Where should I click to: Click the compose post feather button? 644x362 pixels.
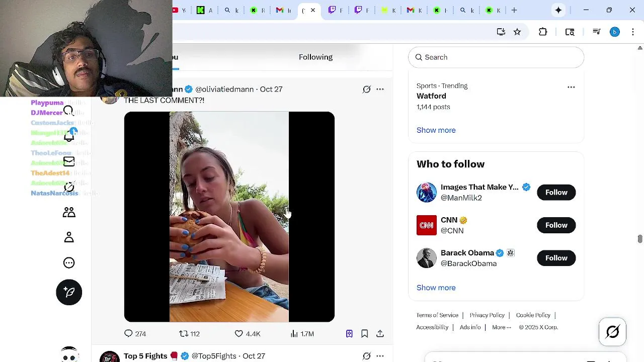[69, 292]
